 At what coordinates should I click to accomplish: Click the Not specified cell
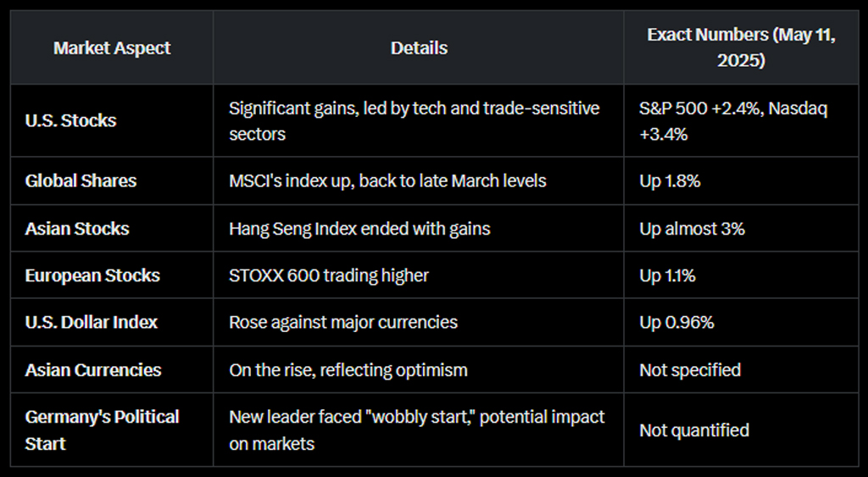690,369
